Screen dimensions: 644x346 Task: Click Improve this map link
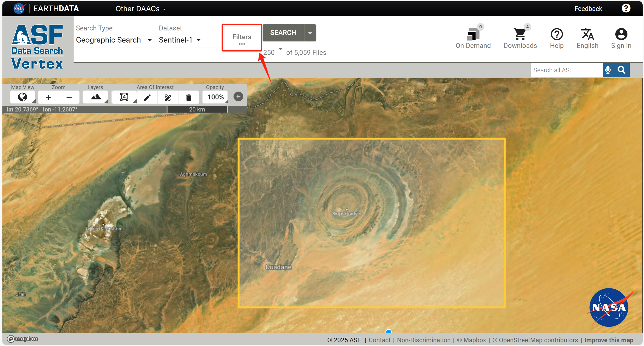609,340
